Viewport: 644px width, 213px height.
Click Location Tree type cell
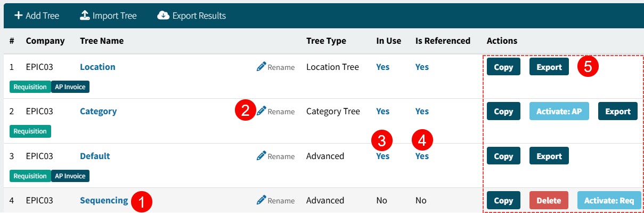332,67
